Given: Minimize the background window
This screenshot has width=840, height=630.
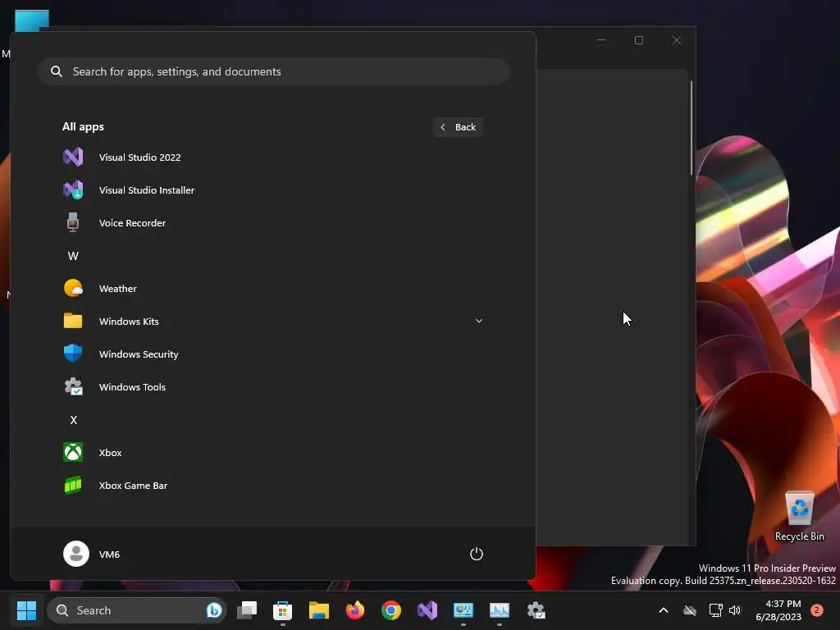Looking at the screenshot, I should pyautogui.click(x=601, y=40).
